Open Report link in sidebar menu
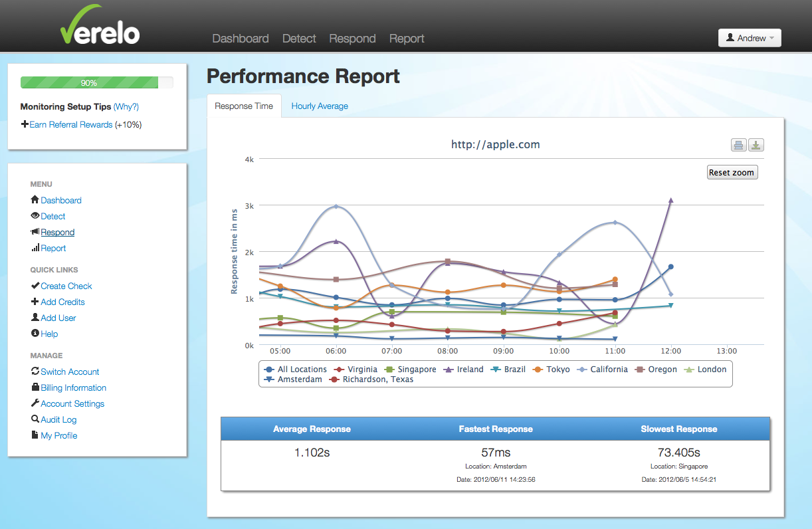 pos(53,248)
